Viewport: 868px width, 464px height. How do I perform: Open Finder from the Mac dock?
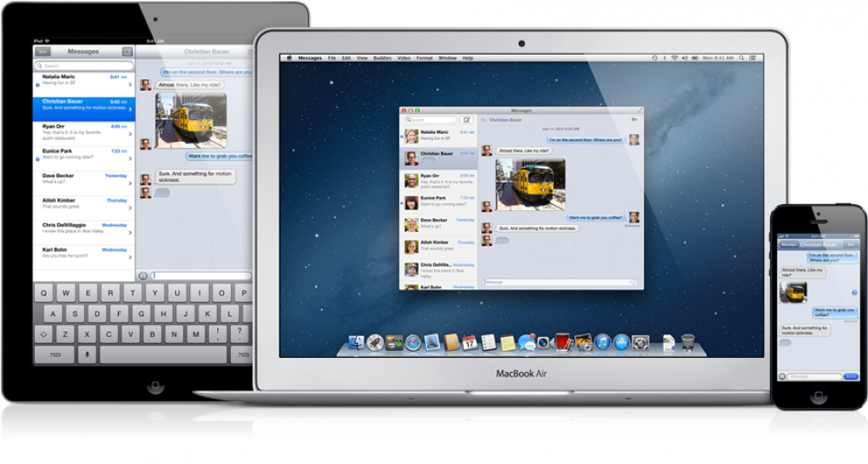coord(356,342)
